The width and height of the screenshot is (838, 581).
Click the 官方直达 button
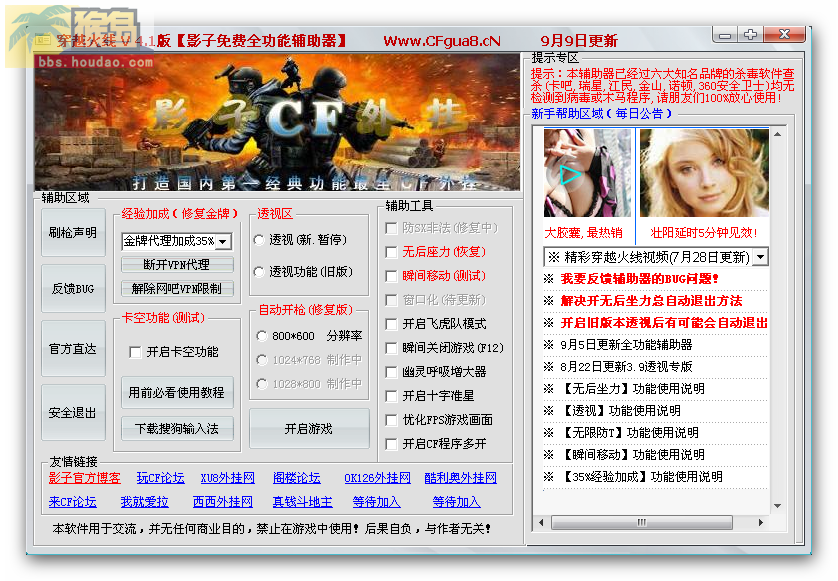click(x=73, y=349)
